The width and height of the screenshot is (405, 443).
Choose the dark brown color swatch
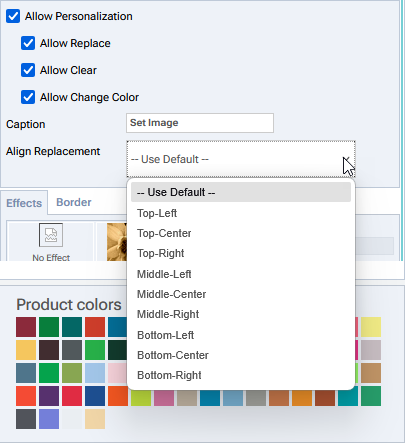[x=49, y=350]
